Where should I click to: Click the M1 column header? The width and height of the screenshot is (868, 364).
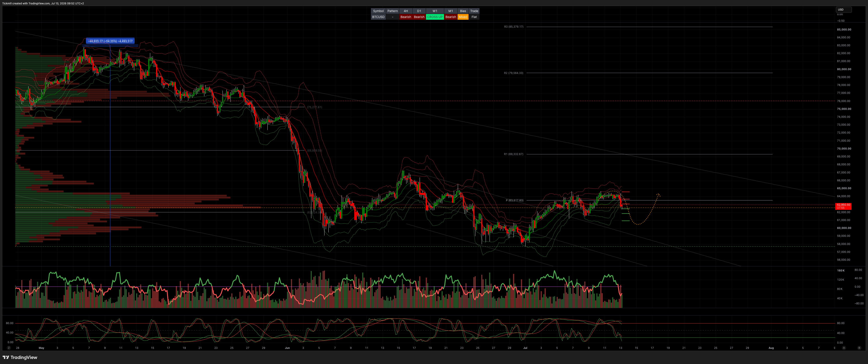451,11
